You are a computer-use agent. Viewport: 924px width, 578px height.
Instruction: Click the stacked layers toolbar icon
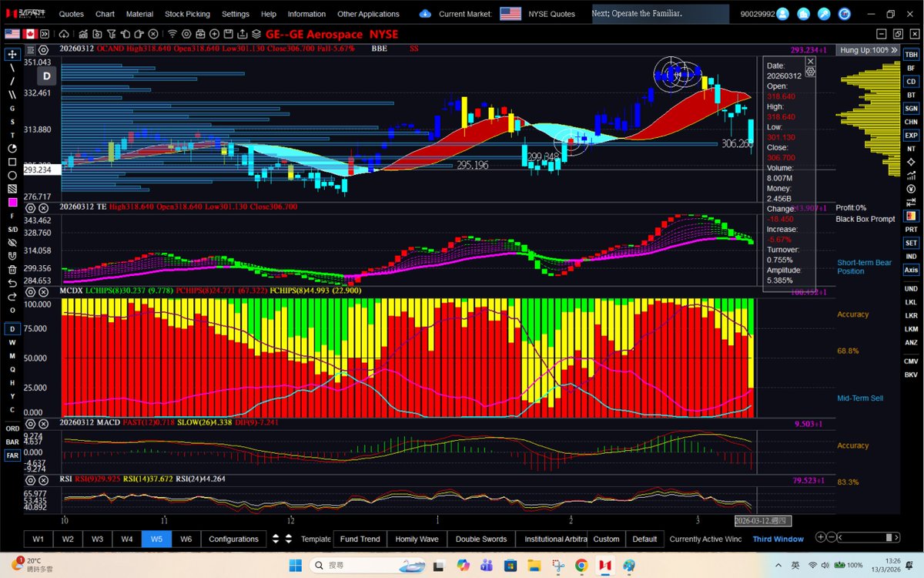256,34
